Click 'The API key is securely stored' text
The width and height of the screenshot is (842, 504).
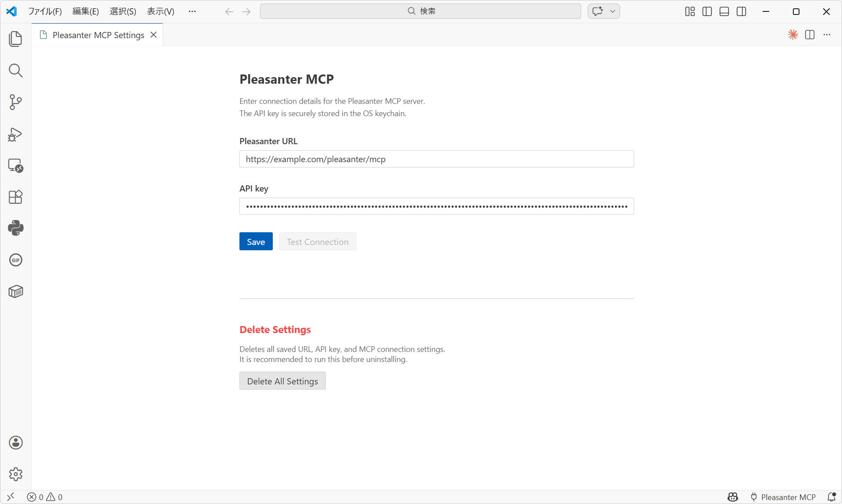point(323,114)
